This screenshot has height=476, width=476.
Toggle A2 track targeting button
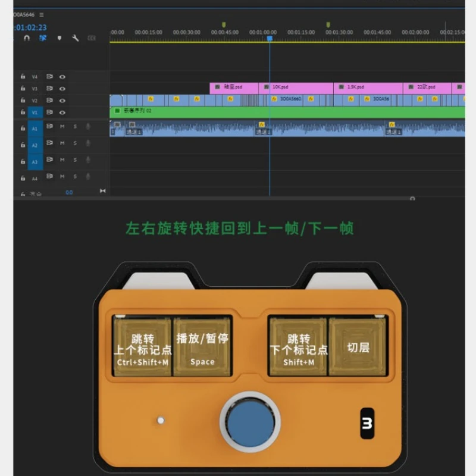coord(35,145)
